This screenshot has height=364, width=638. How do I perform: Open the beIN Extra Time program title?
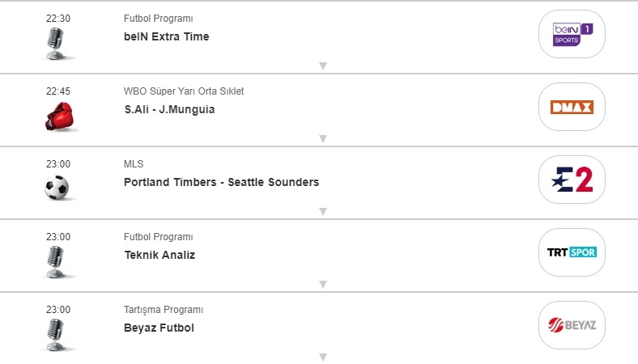(166, 36)
